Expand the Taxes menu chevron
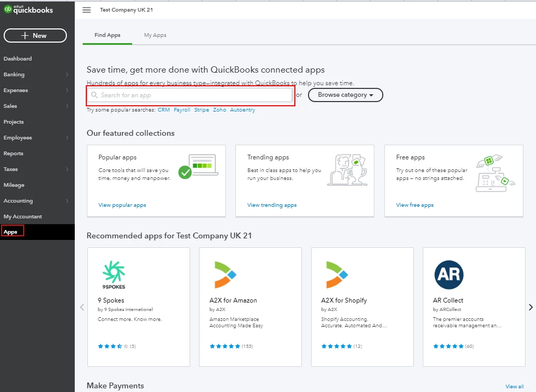The width and height of the screenshot is (536, 392). pos(67,169)
